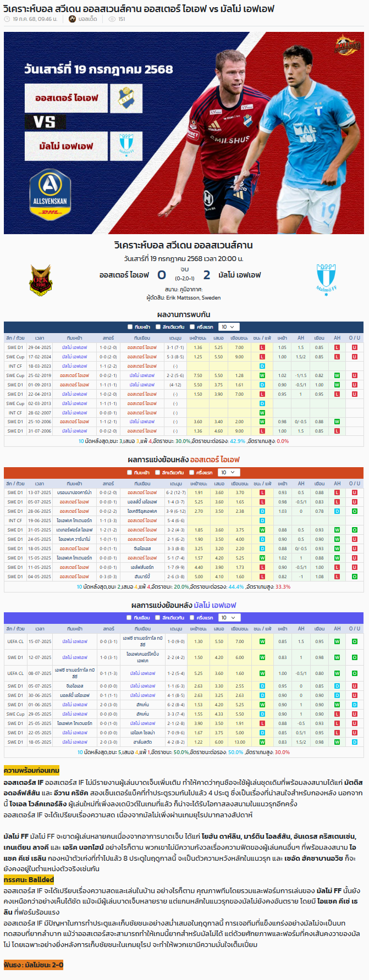
Task: Tick ทีมเหย้า checkbox in Östers form section
Action: click(x=130, y=473)
